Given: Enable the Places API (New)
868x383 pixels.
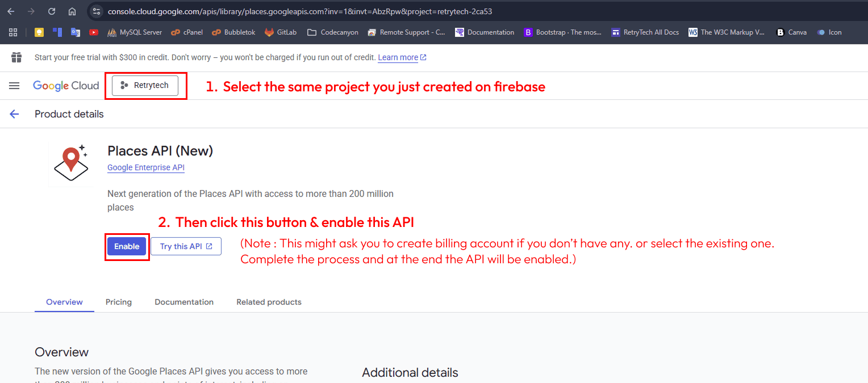Looking at the screenshot, I should click(127, 246).
